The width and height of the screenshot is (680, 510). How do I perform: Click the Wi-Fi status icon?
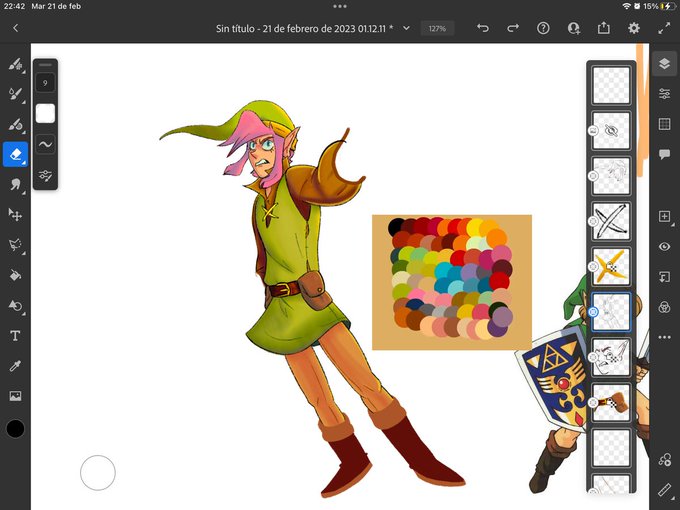coord(627,6)
